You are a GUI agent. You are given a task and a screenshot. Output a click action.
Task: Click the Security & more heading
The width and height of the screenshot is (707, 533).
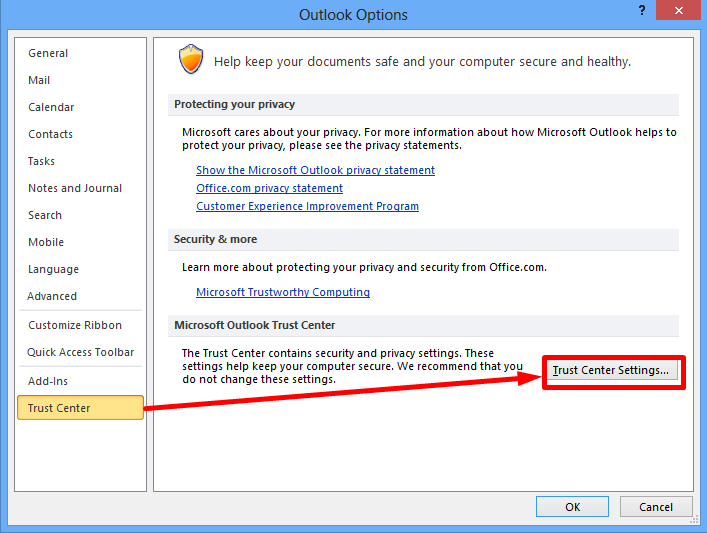click(x=216, y=239)
